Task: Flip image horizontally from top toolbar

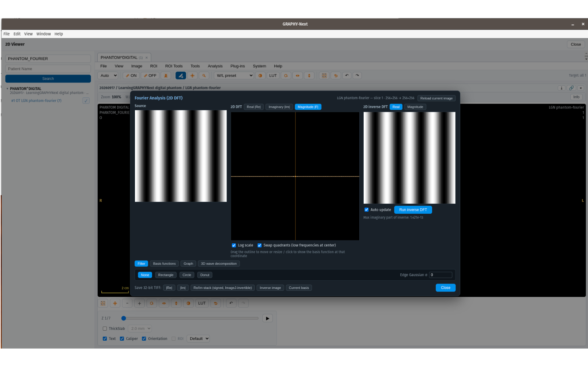Action: (x=297, y=76)
